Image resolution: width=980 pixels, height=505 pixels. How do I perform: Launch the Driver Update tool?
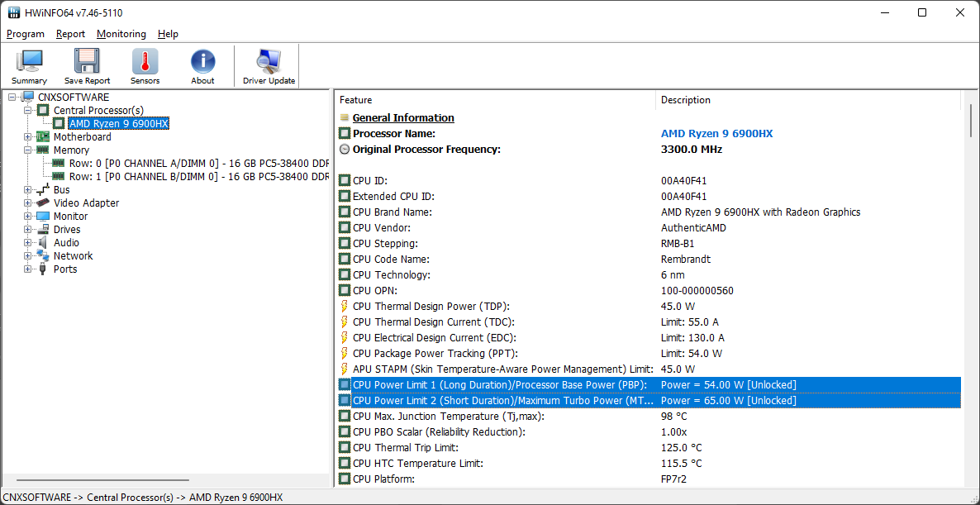click(x=269, y=66)
